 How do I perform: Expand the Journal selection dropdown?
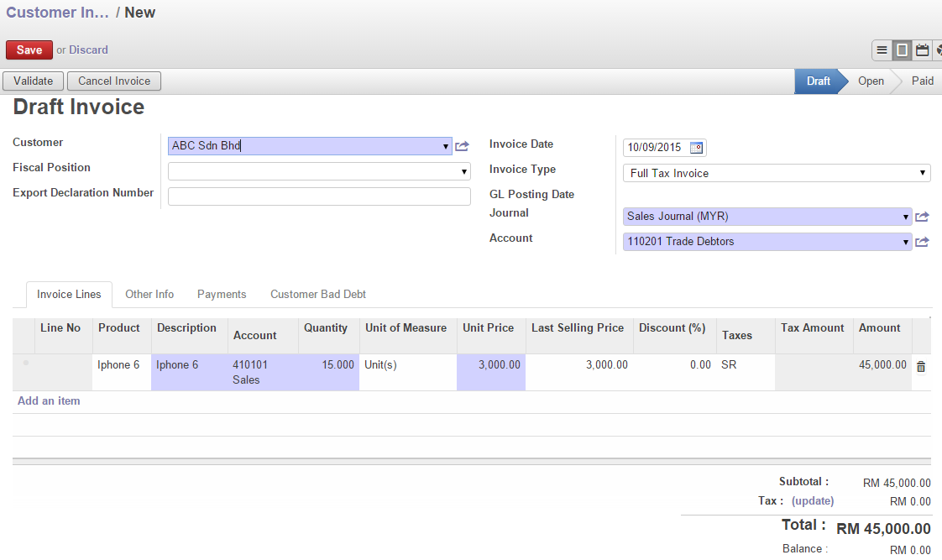tap(906, 216)
